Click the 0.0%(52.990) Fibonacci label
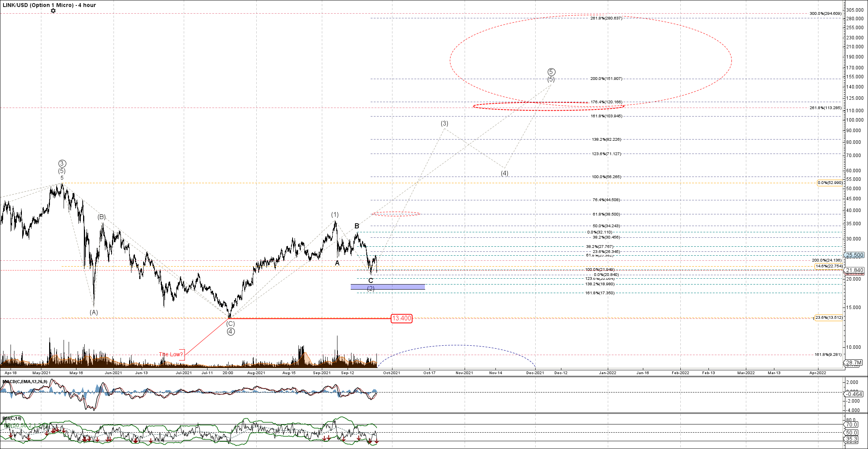 pos(830,183)
